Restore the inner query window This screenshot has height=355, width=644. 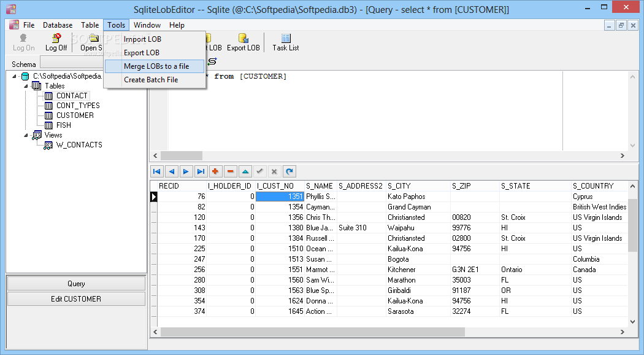pos(621,26)
